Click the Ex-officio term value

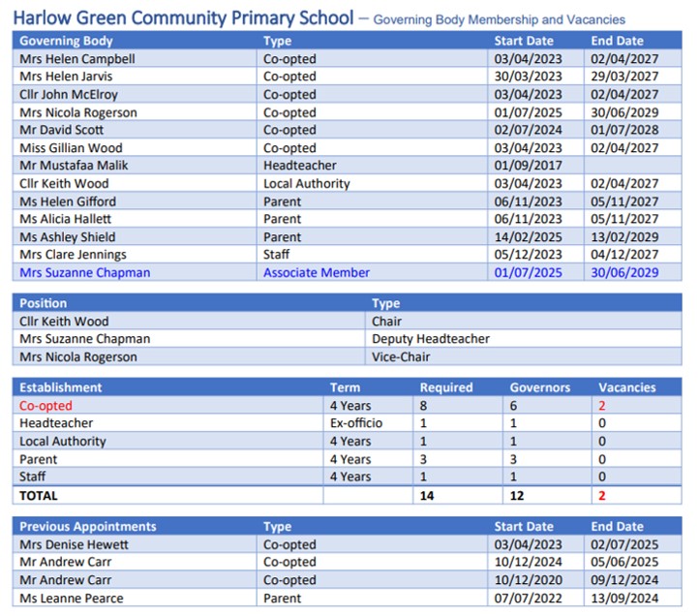[356, 423]
